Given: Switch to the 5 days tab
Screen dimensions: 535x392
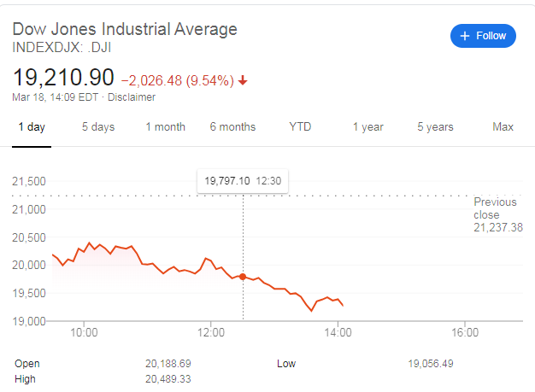Looking at the screenshot, I should coord(98,127).
